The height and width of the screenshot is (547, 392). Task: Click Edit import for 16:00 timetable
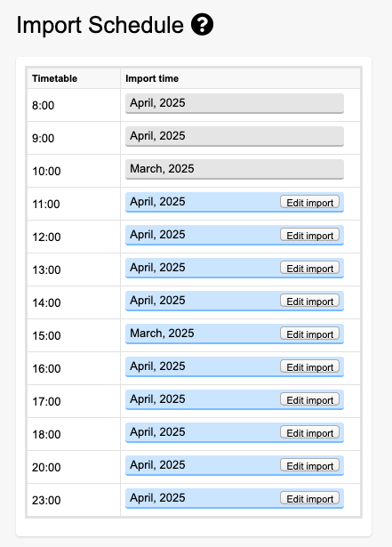309,366
